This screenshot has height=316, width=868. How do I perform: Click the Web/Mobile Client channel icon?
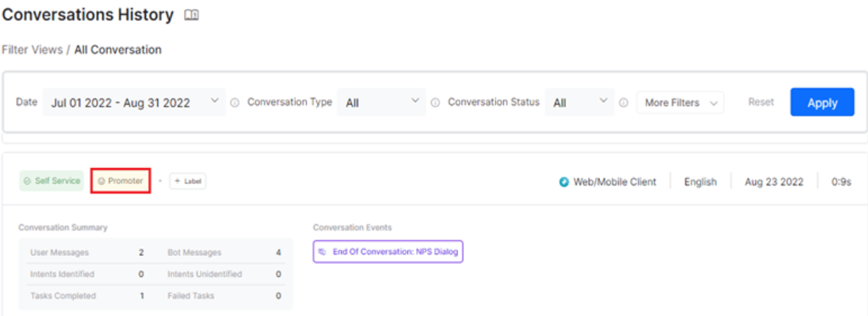pyautogui.click(x=564, y=182)
